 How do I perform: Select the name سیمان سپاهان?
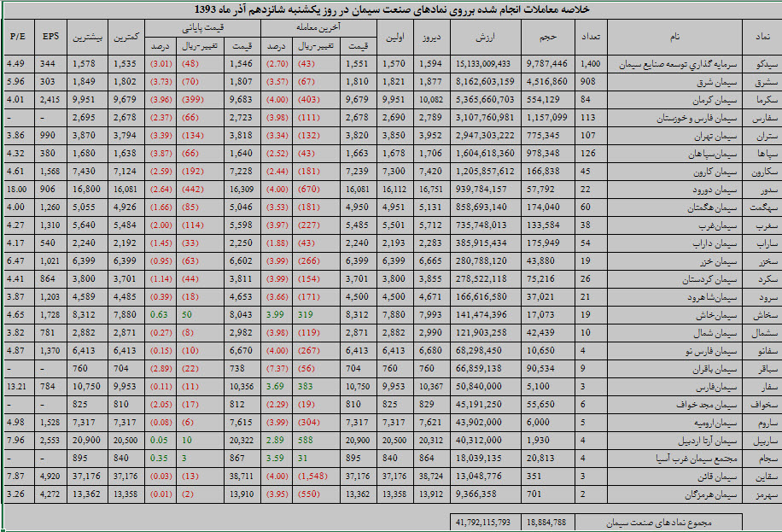pyautogui.click(x=712, y=155)
